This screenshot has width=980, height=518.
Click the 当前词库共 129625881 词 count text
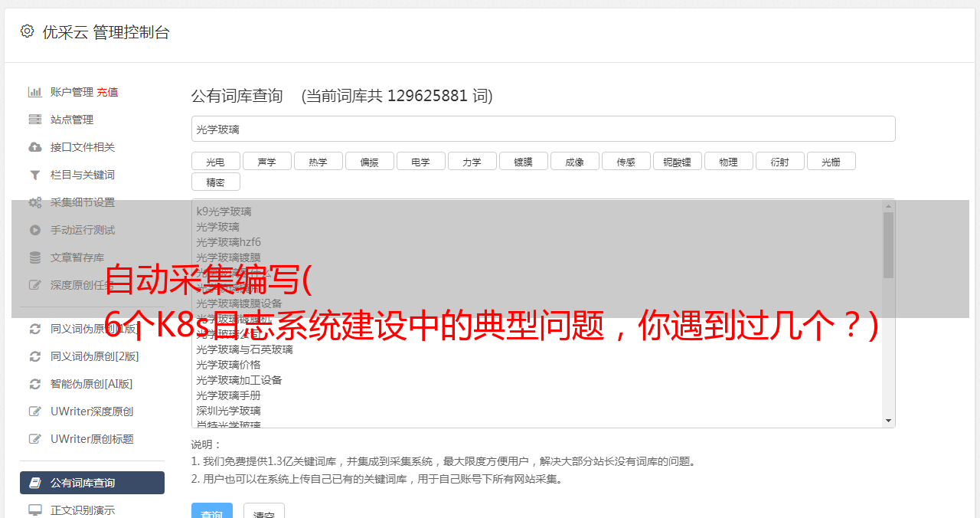397,96
